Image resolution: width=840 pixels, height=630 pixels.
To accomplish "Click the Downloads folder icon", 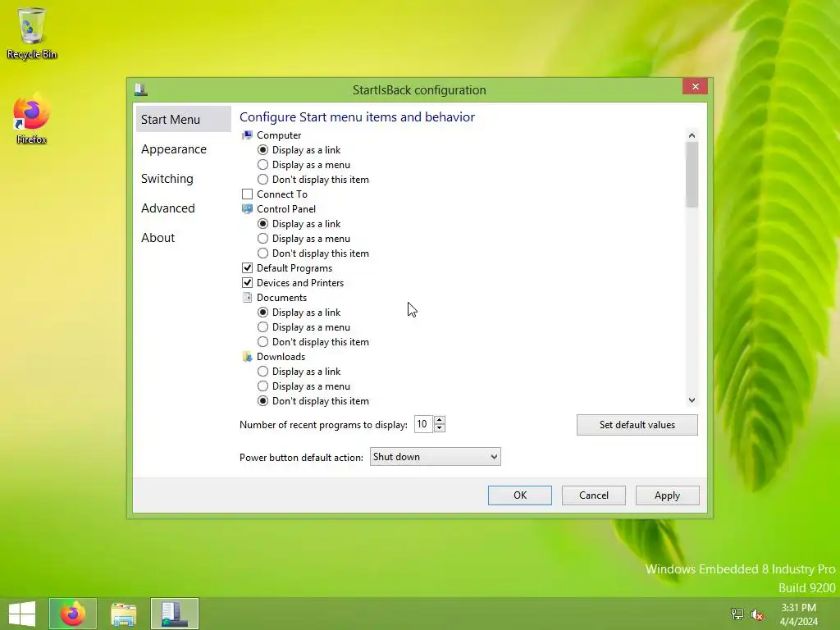I will [247, 357].
